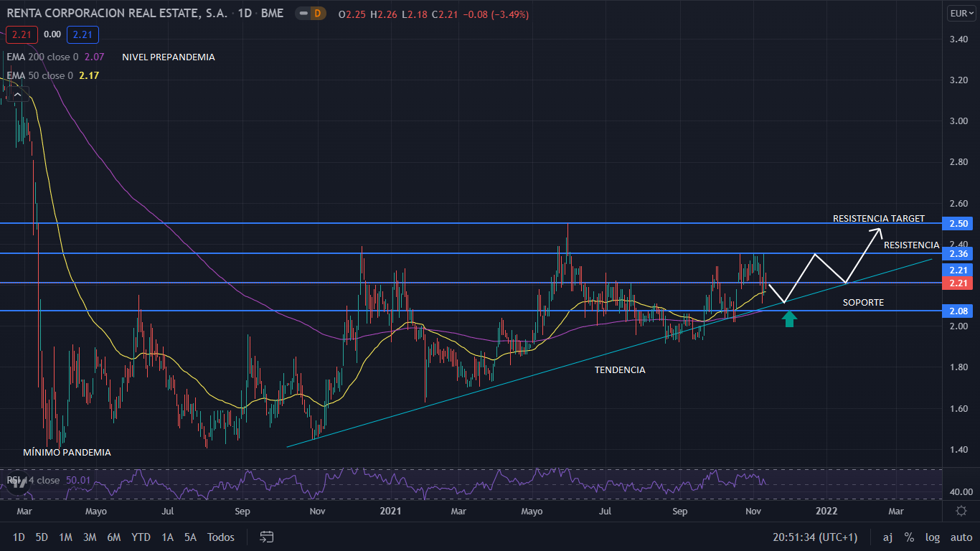This screenshot has height=551, width=980.
Task: Open the chart settings gear icon
Action: tap(961, 511)
